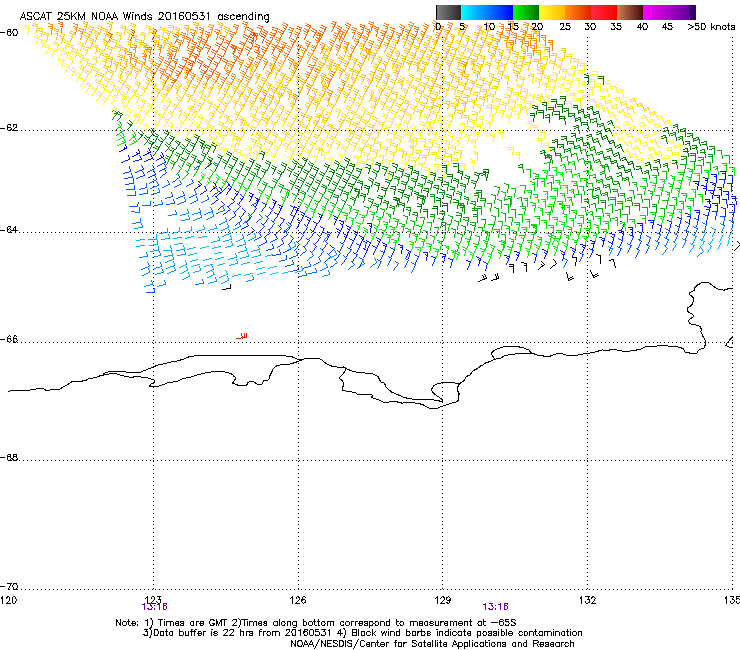Select the yellow 20-25 knots legend swatch
740x650 pixels.
point(552,12)
